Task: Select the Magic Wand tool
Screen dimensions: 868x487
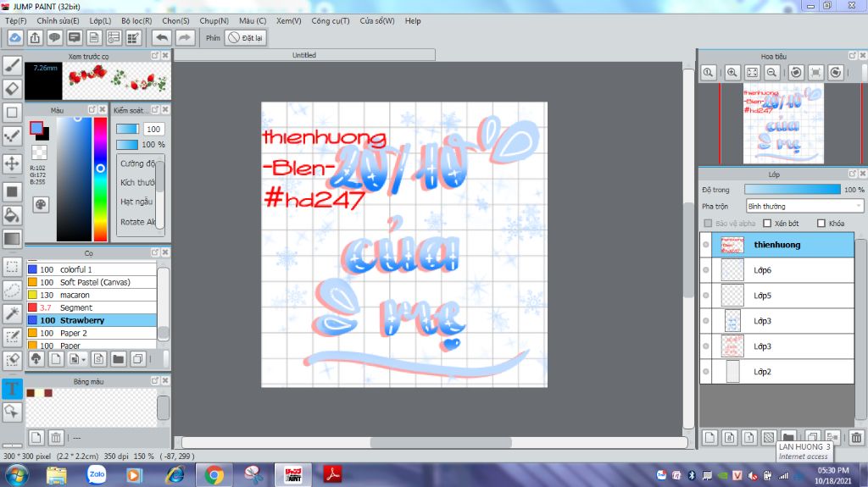Action: tap(12, 313)
